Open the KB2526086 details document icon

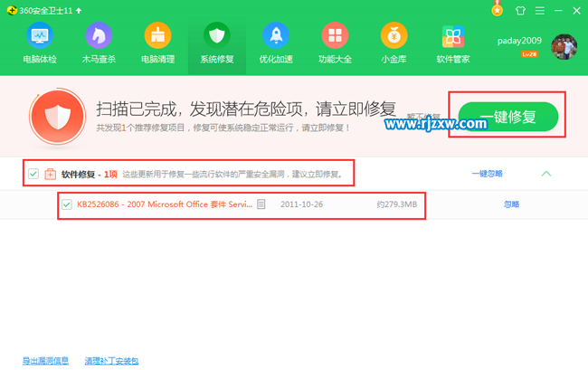pos(261,204)
